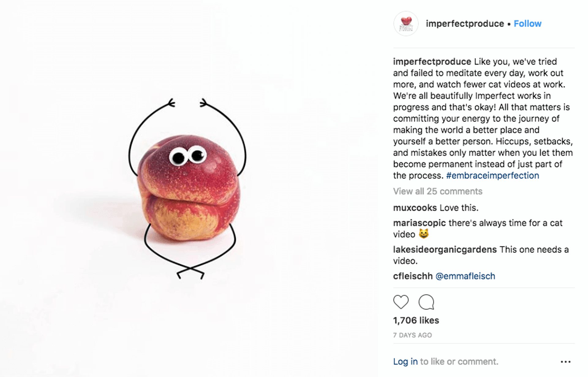The width and height of the screenshot is (588, 377).
Task: Click the @emmafleisch mention
Action: [465, 276]
